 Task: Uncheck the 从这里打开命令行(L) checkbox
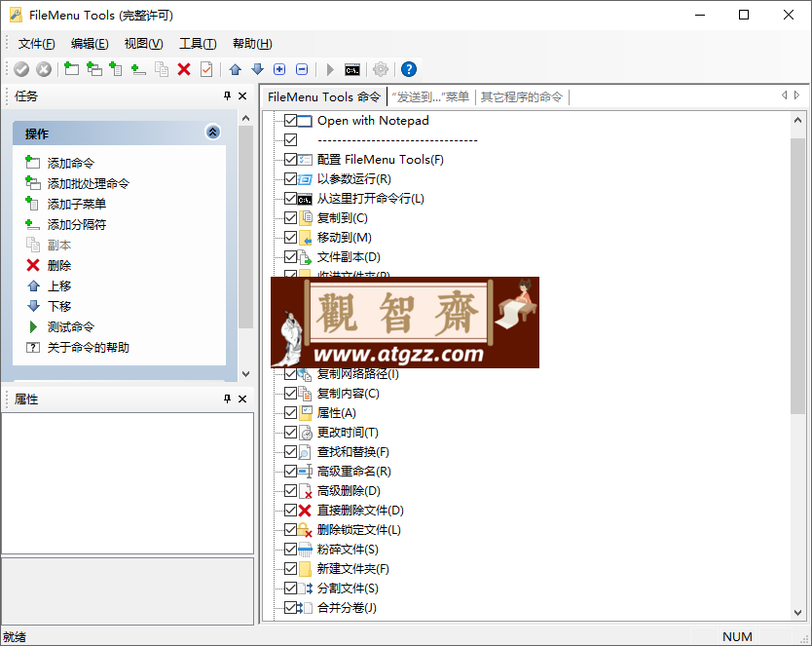pos(290,199)
